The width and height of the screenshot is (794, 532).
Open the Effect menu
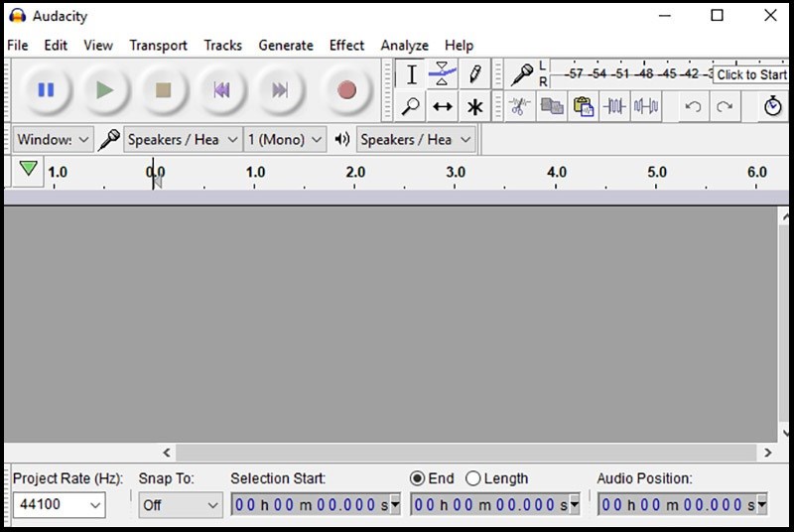coord(346,45)
